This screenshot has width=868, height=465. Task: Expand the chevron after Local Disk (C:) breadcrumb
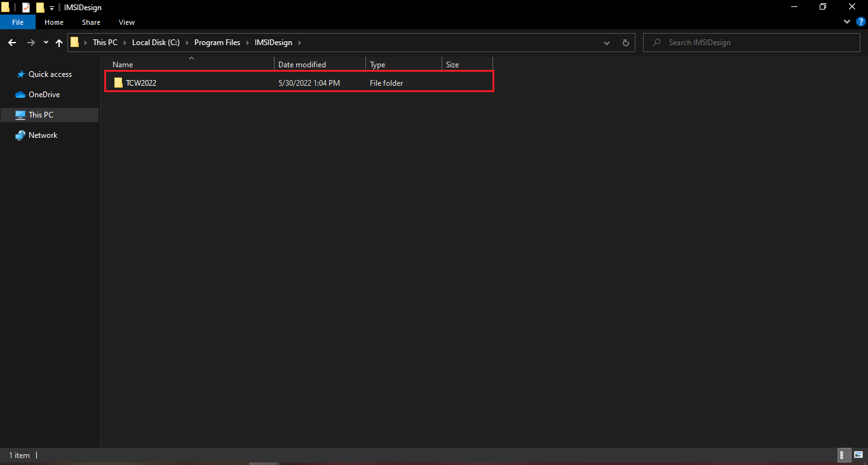(187, 43)
